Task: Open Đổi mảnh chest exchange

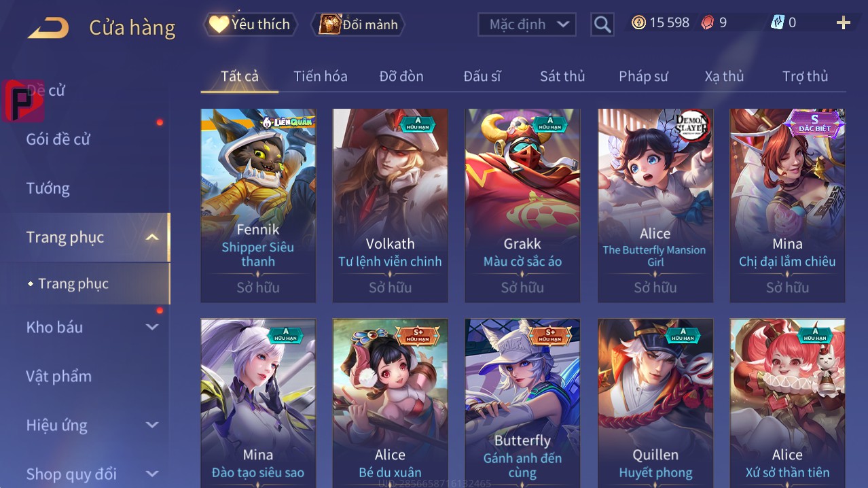Action: (x=358, y=24)
